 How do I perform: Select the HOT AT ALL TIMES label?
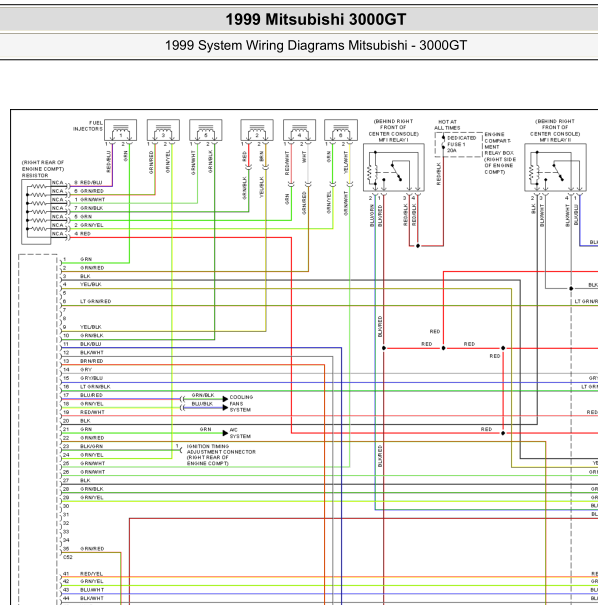tap(447, 125)
